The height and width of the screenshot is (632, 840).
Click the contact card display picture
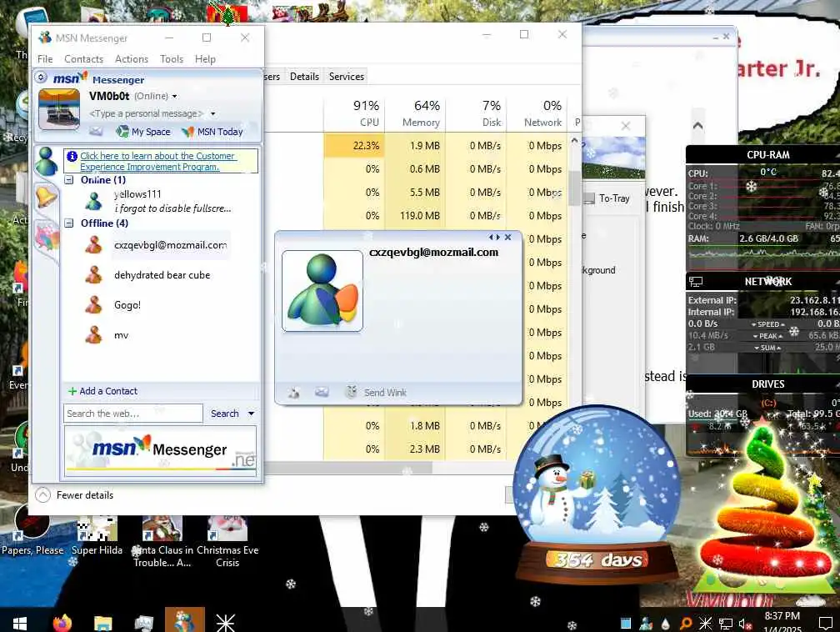tap(322, 291)
